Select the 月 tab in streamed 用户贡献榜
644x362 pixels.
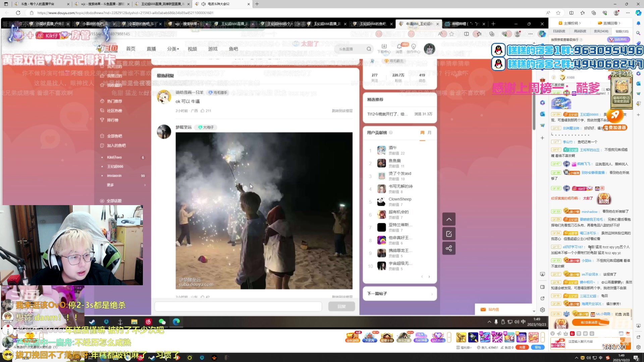click(x=429, y=133)
